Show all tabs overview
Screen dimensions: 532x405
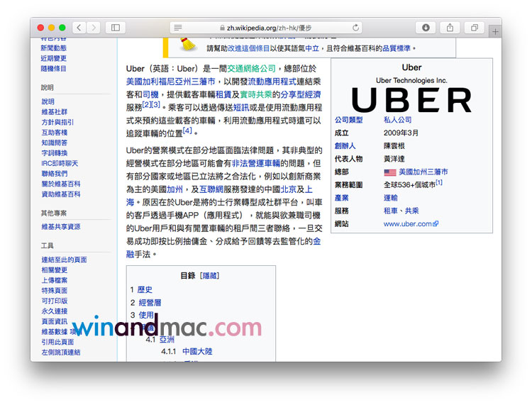pos(473,28)
